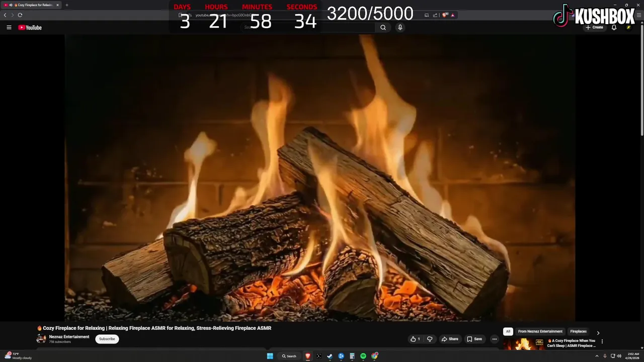Start voice search with the microphone icon
This screenshot has width=644, height=362.
click(x=400, y=28)
